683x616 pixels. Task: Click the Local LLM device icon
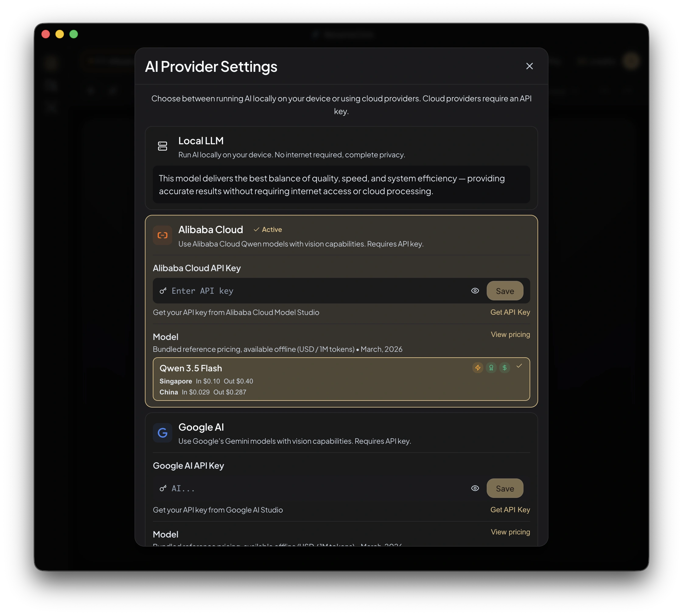(x=163, y=146)
